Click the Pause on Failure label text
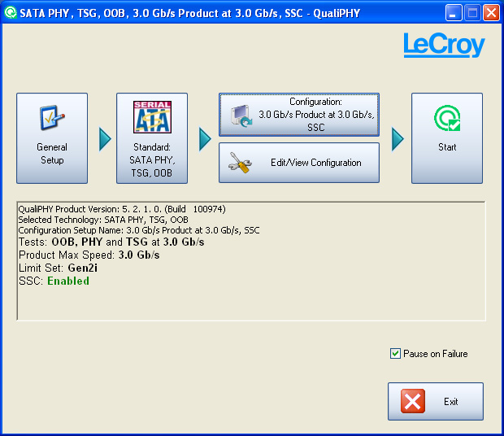The width and height of the screenshot is (504, 436). 435,354
